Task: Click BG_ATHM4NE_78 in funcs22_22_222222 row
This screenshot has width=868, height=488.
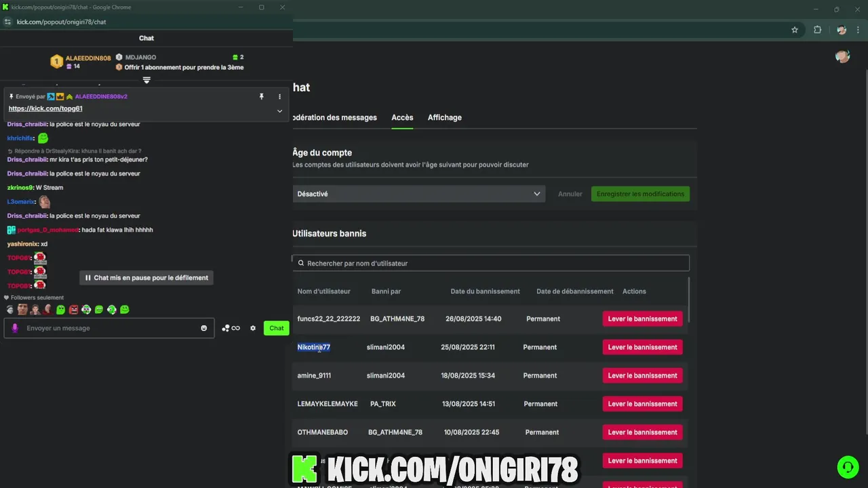Action: pyautogui.click(x=397, y=319)
